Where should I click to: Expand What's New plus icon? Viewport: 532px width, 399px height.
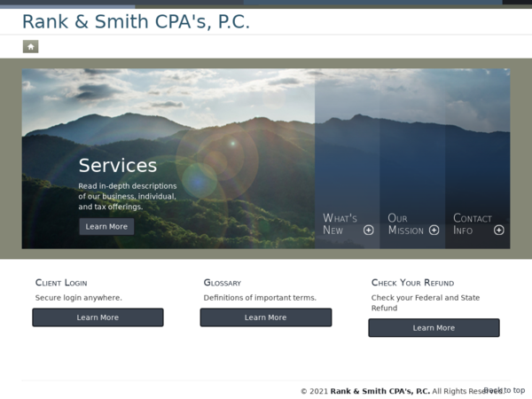pyautogui.click(x=369, y=230)
